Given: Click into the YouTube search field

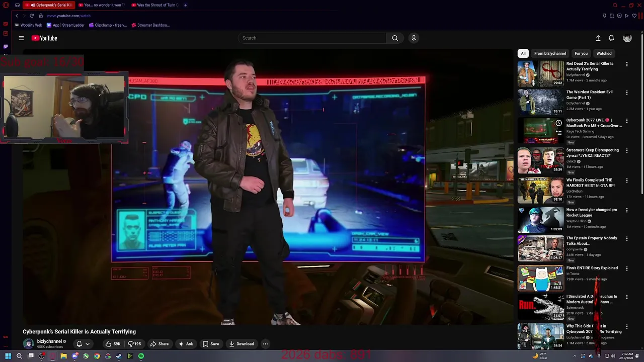Looking at the screenshot, I should (x=312, y=38).
